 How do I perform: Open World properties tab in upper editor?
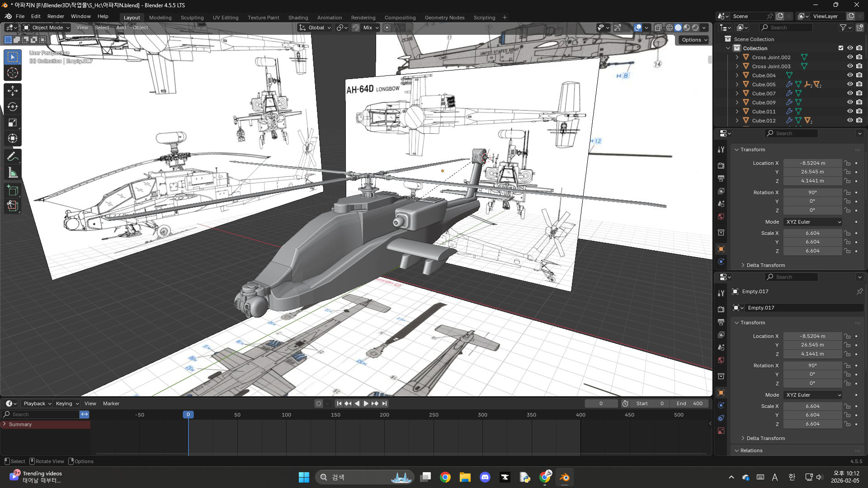[721, 216]
